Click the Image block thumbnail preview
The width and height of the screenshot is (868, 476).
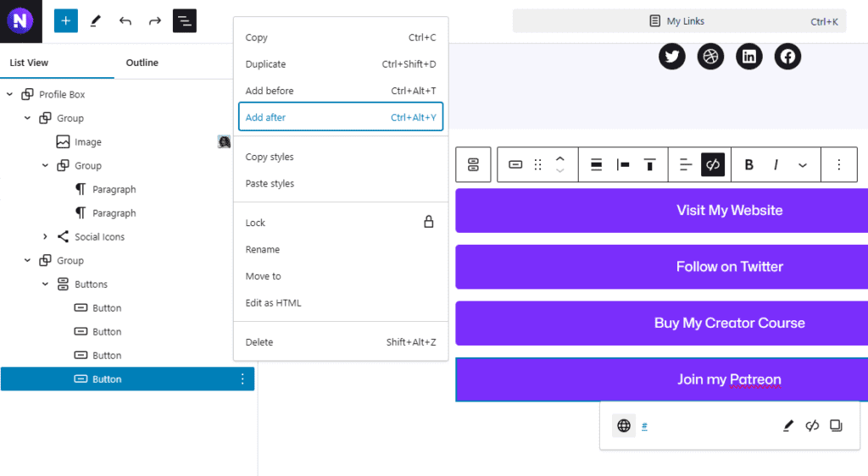pos(224,142)
